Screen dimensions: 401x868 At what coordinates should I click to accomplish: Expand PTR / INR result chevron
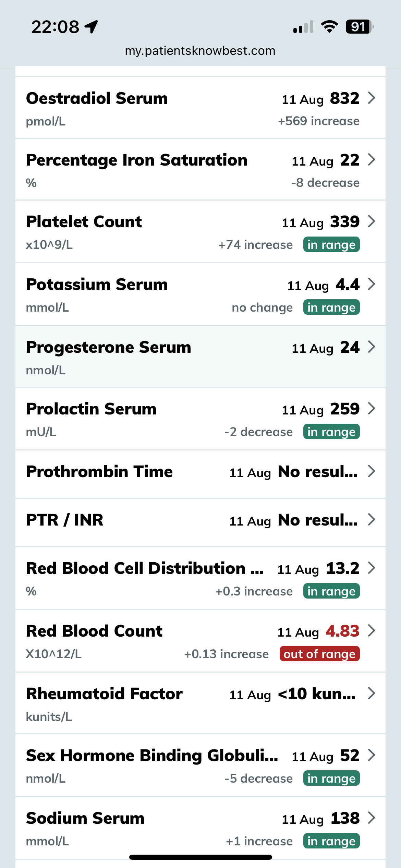click(x=372, y=520)
